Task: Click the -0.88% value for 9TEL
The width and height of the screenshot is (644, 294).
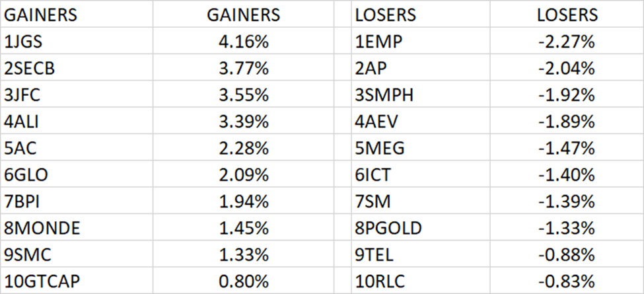Action: [567, 254]
